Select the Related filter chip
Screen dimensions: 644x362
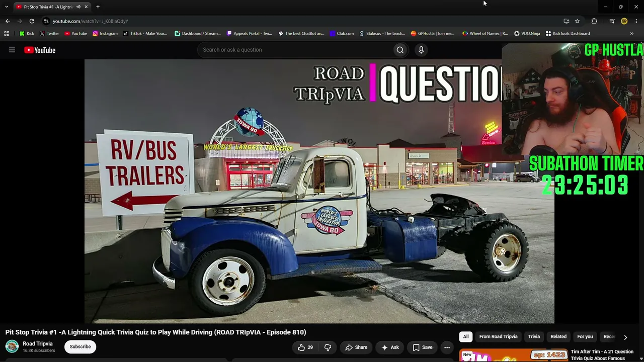click(x=558, y=337)
